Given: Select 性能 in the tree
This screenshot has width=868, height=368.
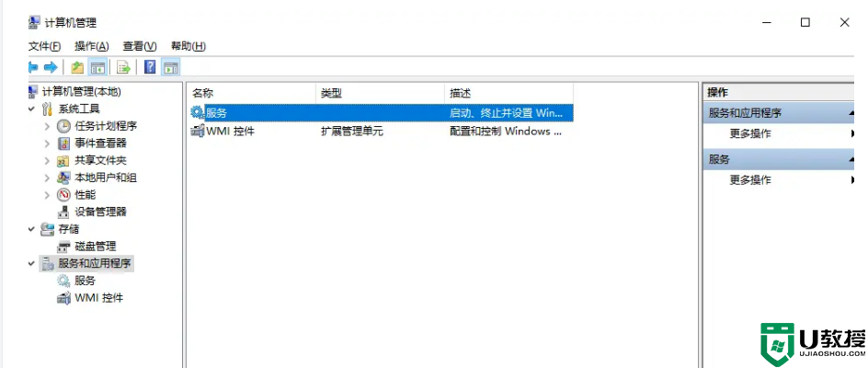Looking at the screenshot, I should point(86,194).
